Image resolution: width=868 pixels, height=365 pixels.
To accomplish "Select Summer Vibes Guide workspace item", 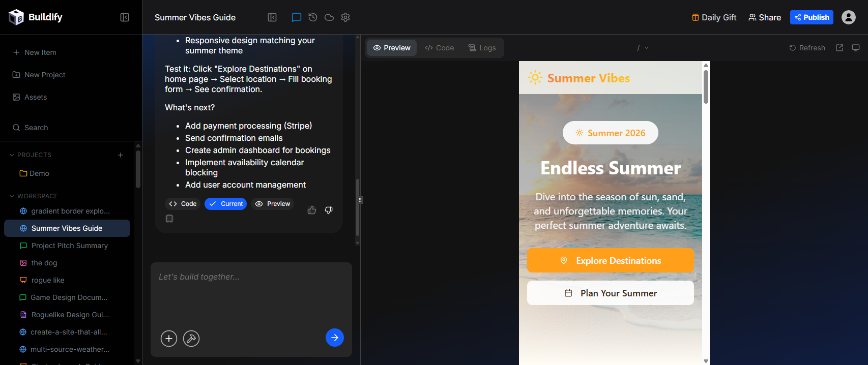I will (x=67, y=228).
